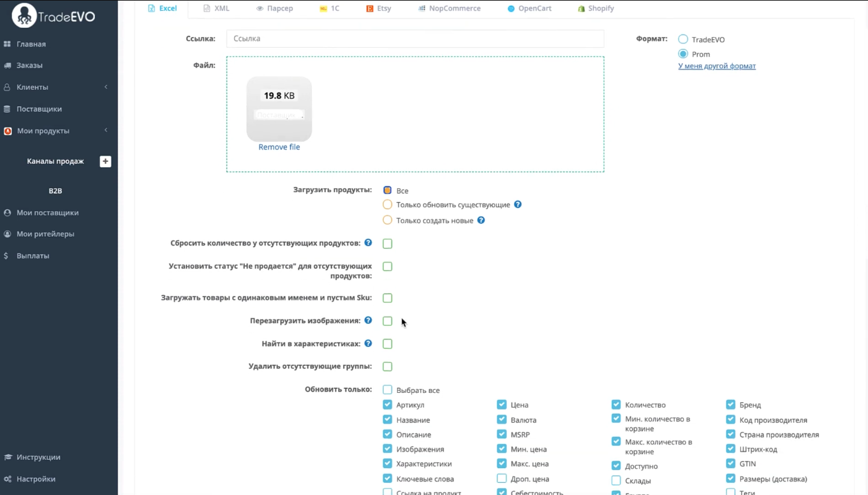Open Настройки gear in sidebar

click(8, 479)
